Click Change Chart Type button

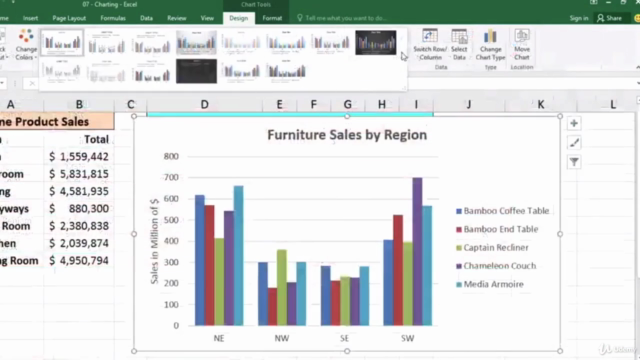(490, 45)
